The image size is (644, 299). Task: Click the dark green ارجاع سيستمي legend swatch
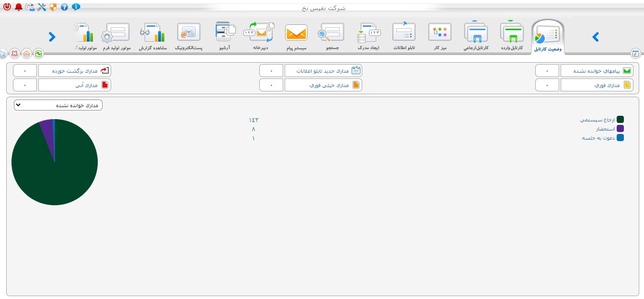point(621,120)
